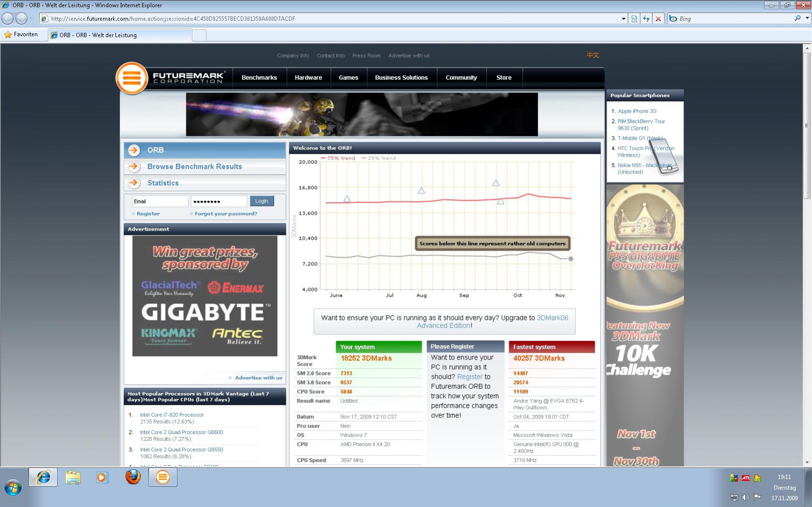Click the Bing search magnifier icon
812x507 pixels.
(x=797, y=18)
